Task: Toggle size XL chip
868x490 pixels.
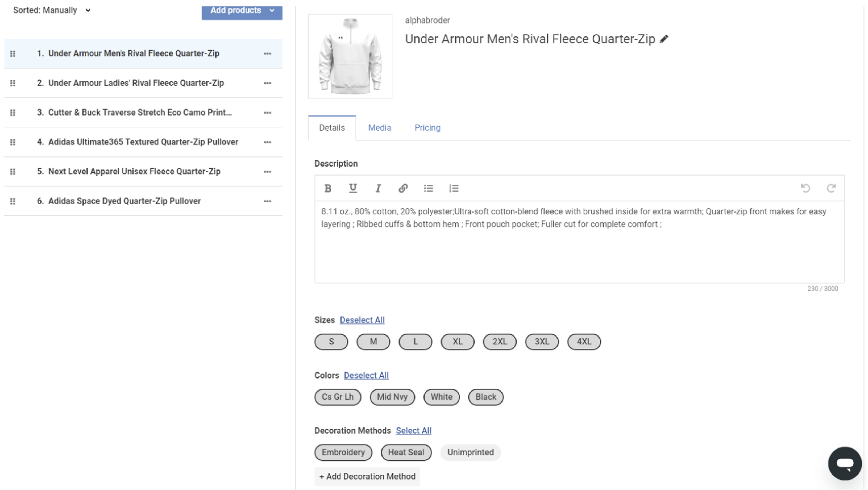Action: [457, 342]
